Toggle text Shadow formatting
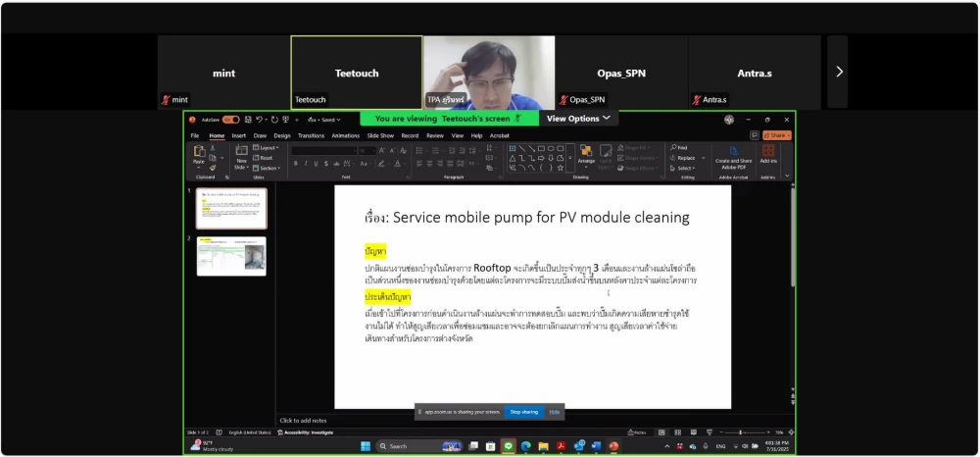Image resolution: width=980 pixels, height=457 pixels. pos(326,164)
